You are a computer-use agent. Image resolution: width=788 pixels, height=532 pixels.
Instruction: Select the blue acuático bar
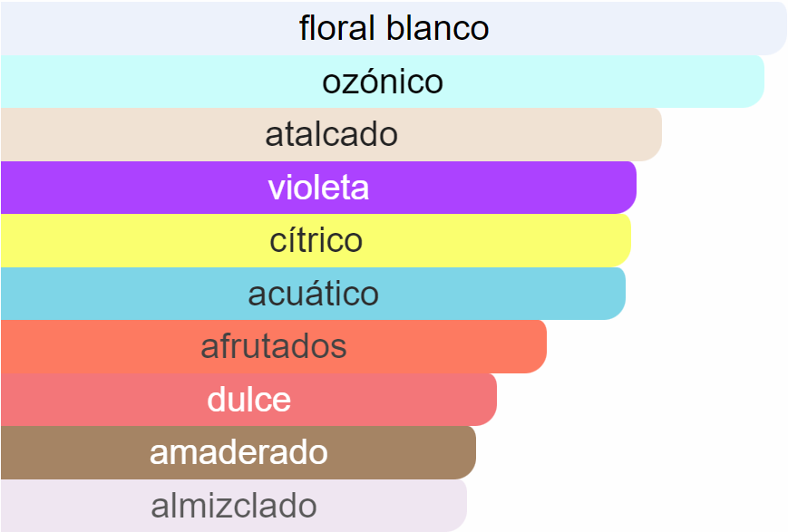click(313, 294)
